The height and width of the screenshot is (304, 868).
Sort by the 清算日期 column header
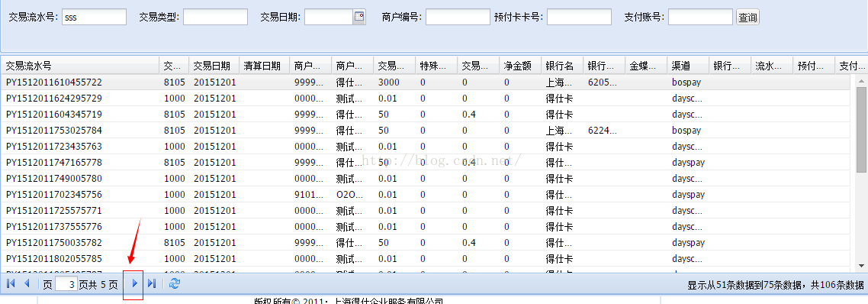(264, 66)
